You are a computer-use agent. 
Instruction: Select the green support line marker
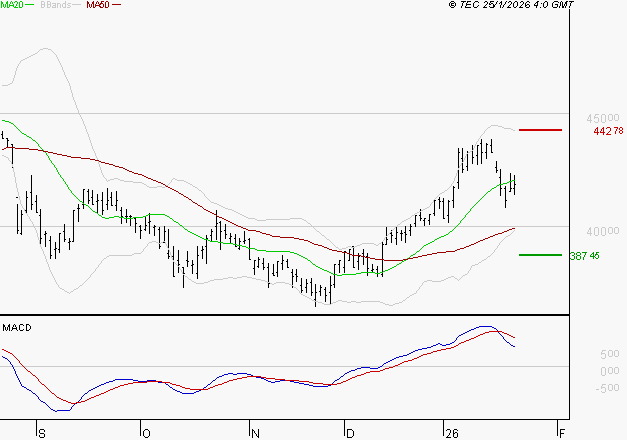540,255
